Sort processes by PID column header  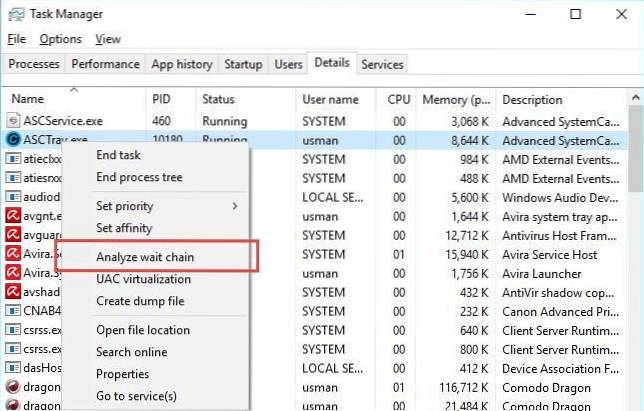coord(161,100)
